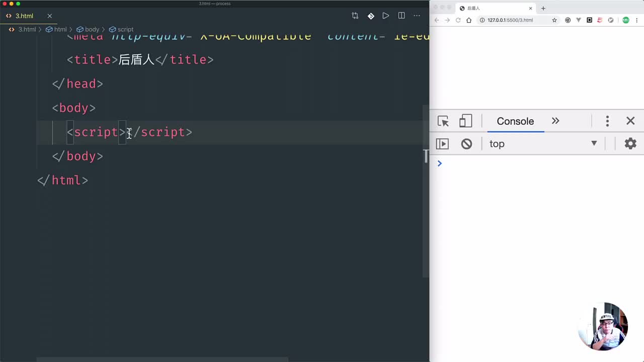Open script breadcrumb segment
Screen dimensions: 644x362
[125, 29]
